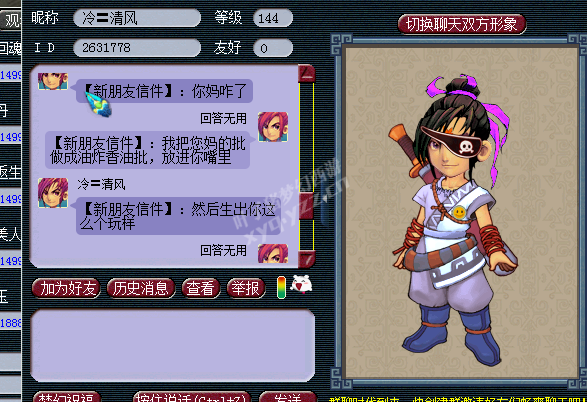
Task: Click the 梦幻祝福 button
Action: point(67,397)
